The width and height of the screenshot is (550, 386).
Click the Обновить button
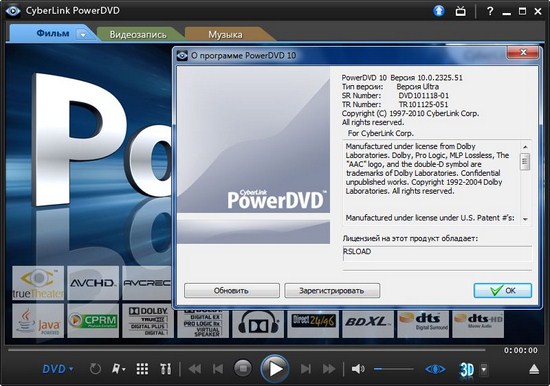(x=232, y=291)
